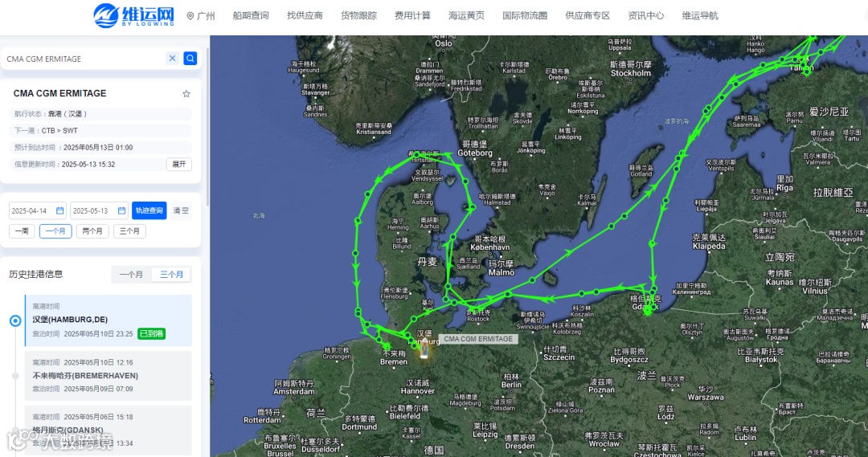
Task: Favorite CMA CGM ERMITAGE with star icon
Action: 186,94
